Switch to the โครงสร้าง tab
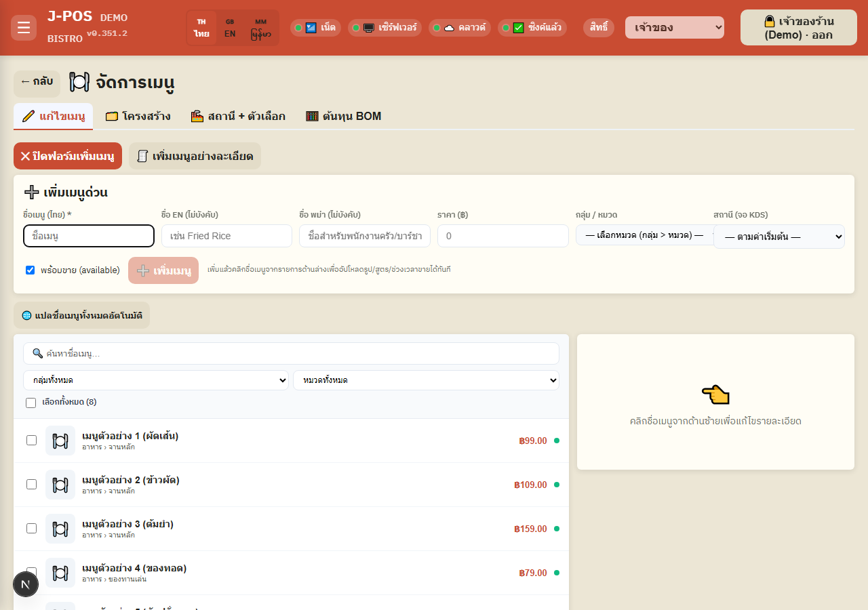The height and width of the screenshot is (610, 868). [x=138, y=116]
